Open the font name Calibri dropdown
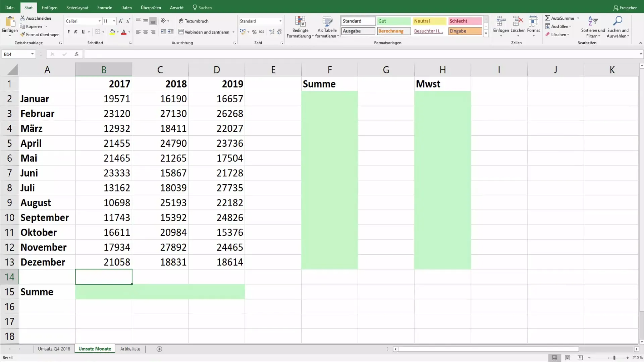The image size is (644, 362). tap(100, 21)
